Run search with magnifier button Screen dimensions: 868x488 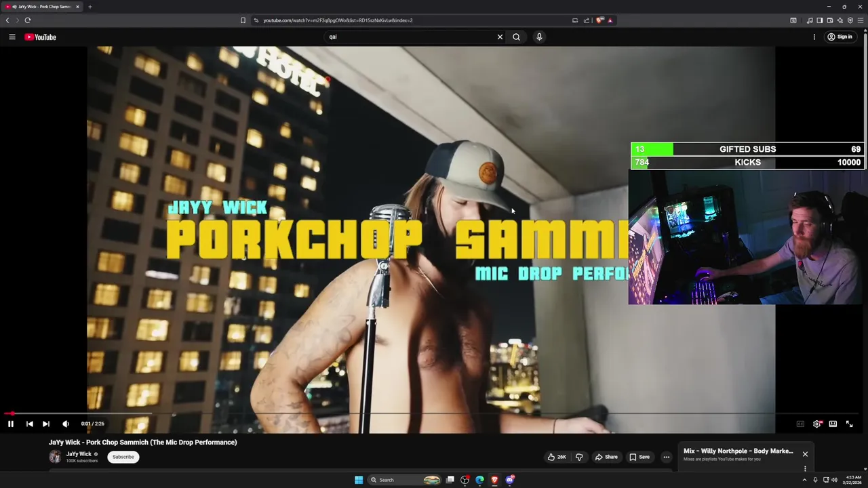coord(516,37)
